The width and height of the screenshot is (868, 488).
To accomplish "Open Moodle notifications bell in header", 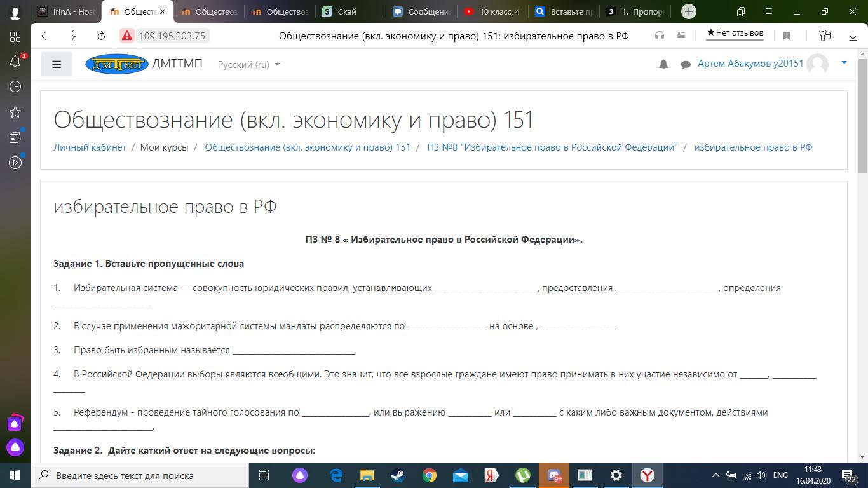I will coord(663,64).
